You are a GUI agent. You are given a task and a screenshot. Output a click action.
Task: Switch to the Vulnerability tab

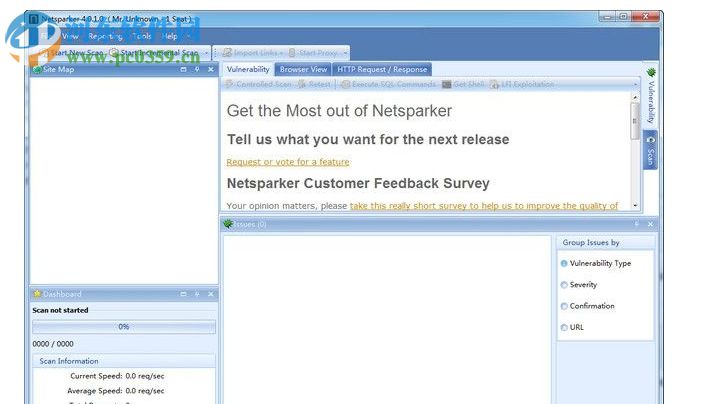pos(248,69)
